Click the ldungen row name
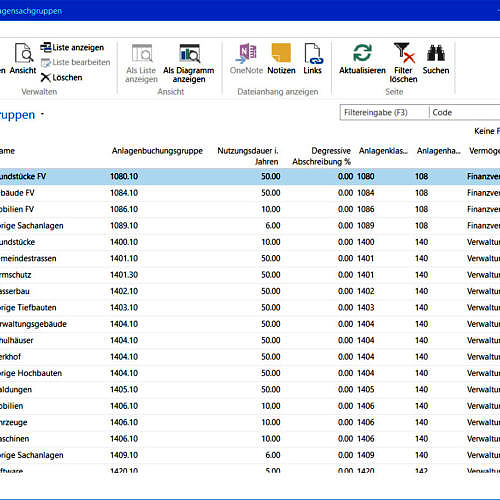The height and width of the screenshot is (500, 500). (16, 389)
